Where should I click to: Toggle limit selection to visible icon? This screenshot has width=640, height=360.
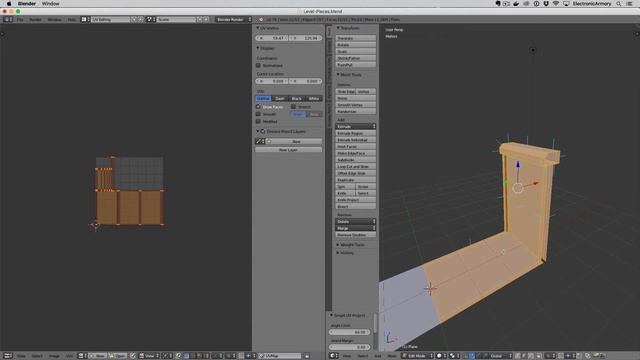[x=538, y=356]
